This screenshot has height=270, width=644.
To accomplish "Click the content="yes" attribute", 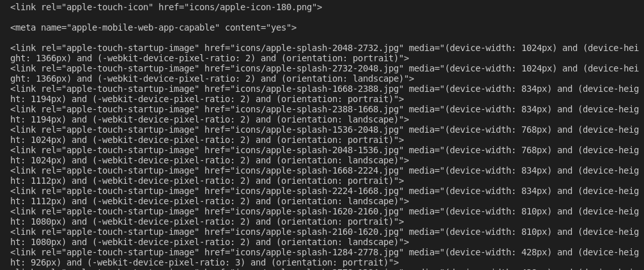I will tap(258, 27).
